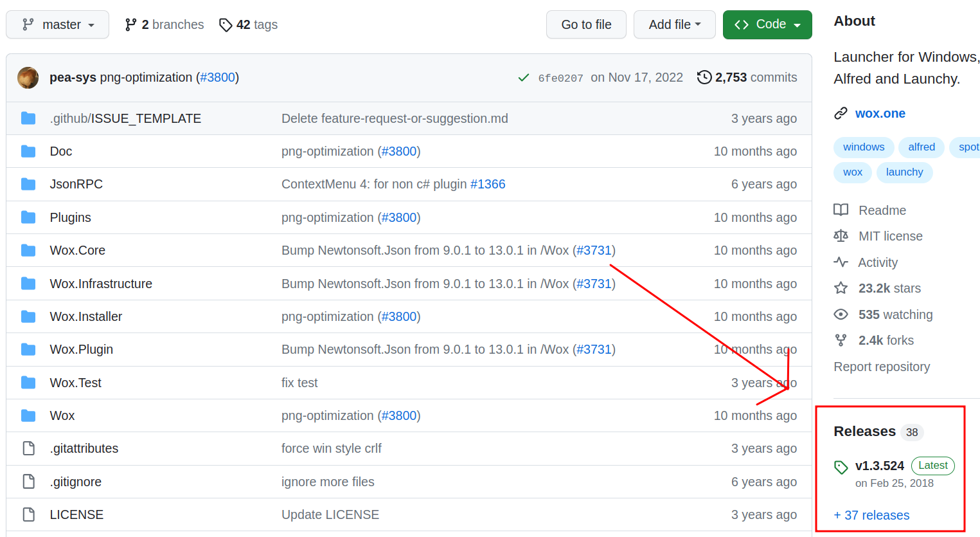Click the folder icon beside Doc

point(28,151)
